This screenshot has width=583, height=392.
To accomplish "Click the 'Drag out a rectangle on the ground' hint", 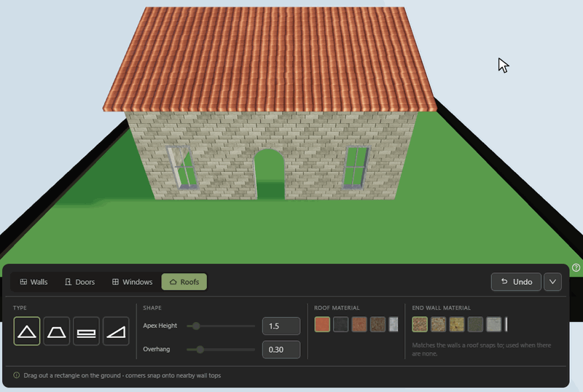I will (x=122, y=376).
